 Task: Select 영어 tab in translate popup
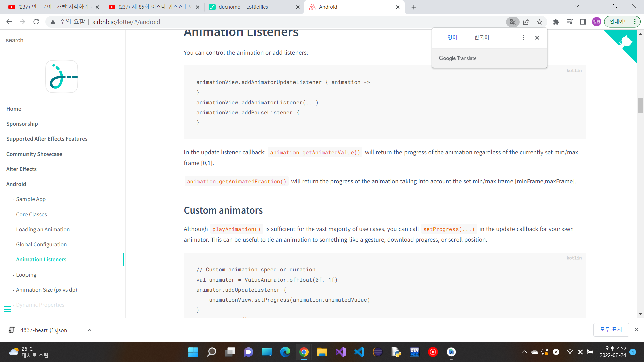pos(452,37)
